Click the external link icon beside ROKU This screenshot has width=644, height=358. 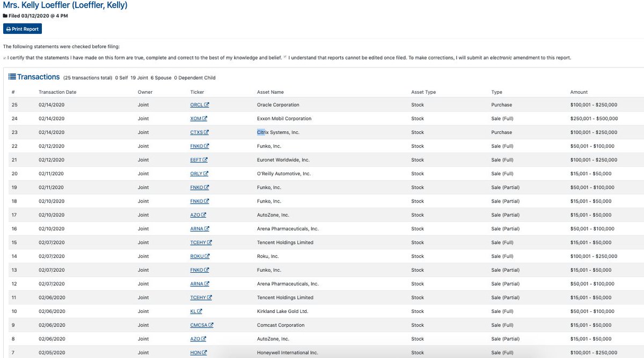pos(207,256)
